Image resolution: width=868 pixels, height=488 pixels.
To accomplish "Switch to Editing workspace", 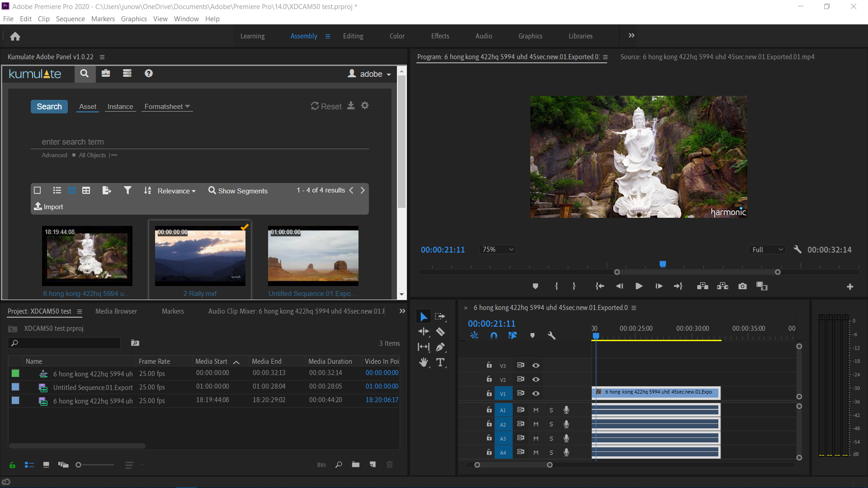I will 353,36.
